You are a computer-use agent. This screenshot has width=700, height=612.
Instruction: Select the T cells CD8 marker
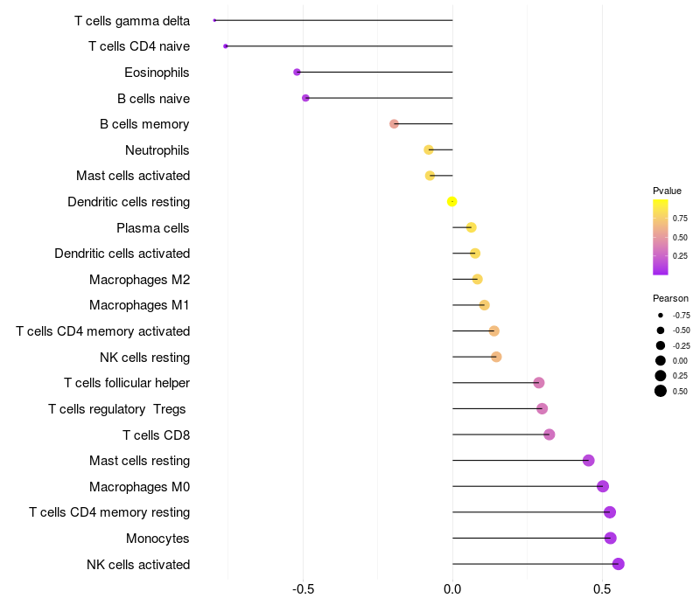(x=549, y=435)
